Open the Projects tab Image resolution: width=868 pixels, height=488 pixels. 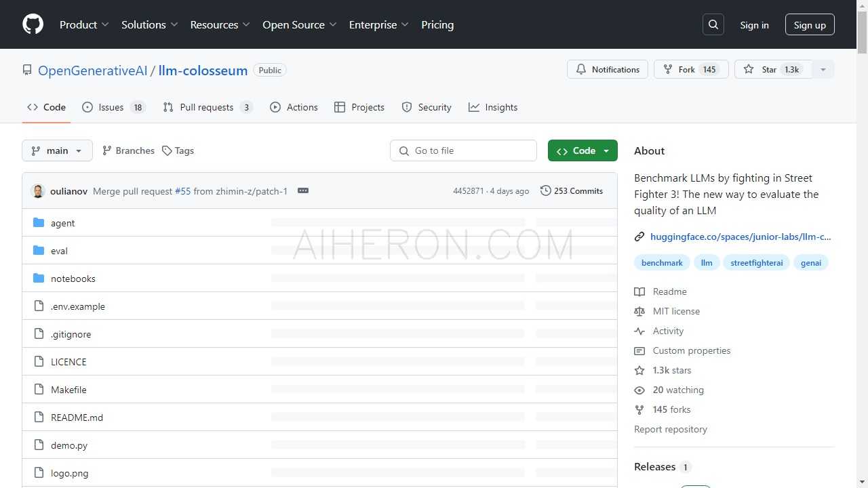coord(359,107)
